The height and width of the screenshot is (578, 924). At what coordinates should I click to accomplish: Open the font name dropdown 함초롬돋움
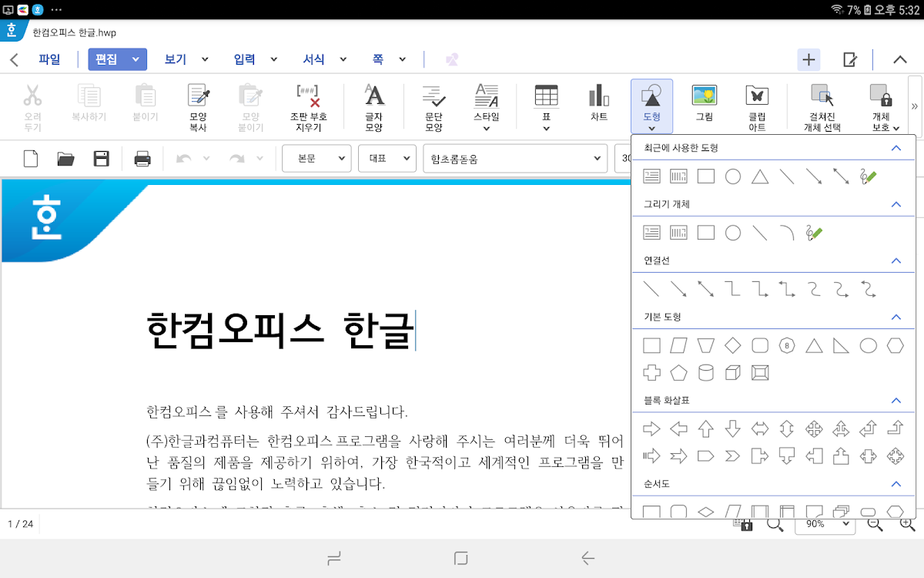coord(514,159)
